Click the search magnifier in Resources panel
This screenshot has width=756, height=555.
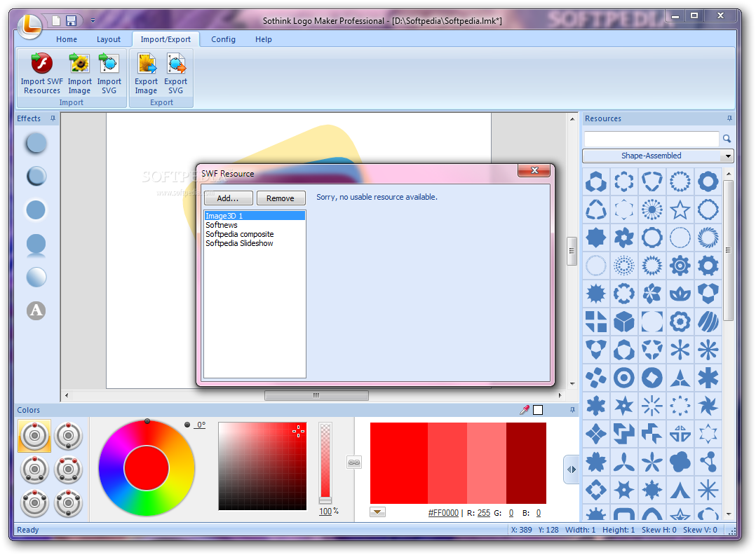coord(727,139)
